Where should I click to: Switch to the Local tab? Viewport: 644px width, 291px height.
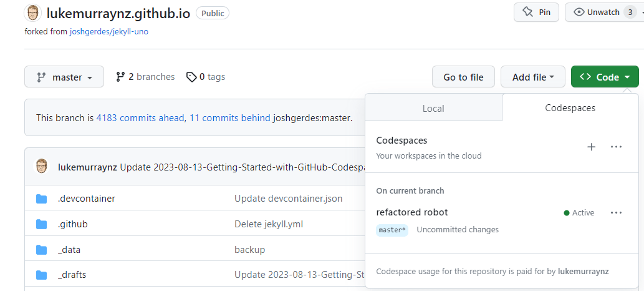click(x=433, y=108)
